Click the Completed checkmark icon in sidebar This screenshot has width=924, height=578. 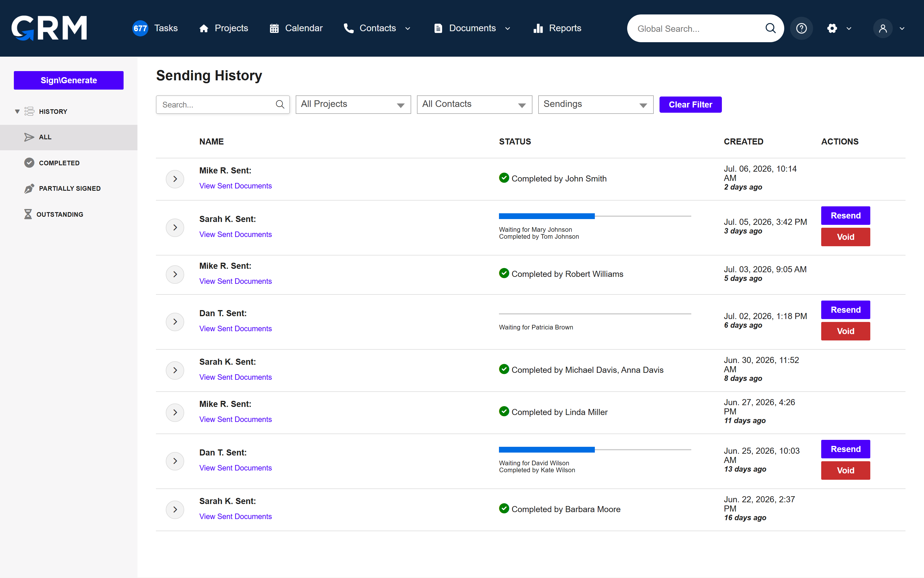coord(29,163)
